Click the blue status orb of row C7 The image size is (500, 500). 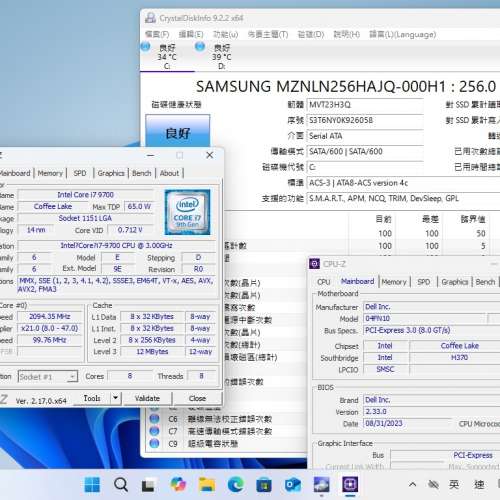pyautogui.click(x=154, y=431)
